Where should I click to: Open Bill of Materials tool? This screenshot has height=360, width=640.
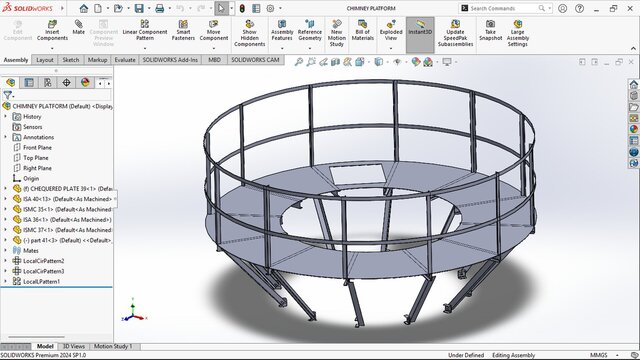(362, 31)
